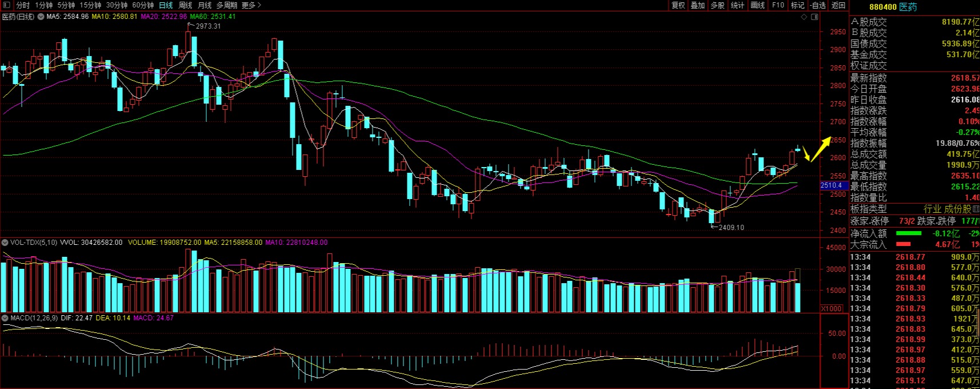
Task: Click the MA5: 2584.96 indicator label
Action: (x=67, y=17)
